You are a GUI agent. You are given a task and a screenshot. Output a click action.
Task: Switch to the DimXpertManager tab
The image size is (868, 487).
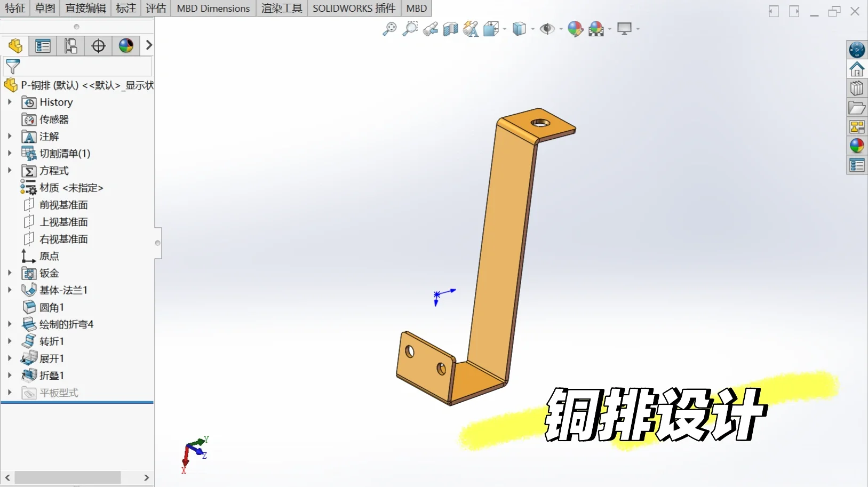point(98,46)
